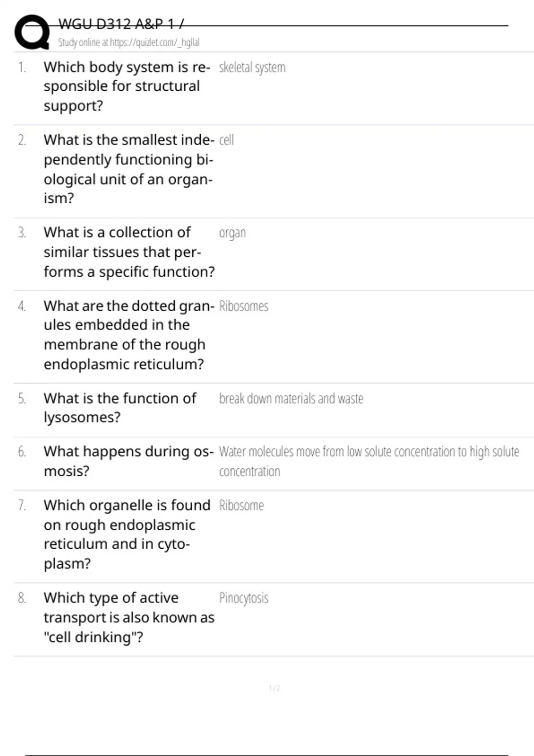
Task: Open the quizlet.com study link
Action: pos(129,43)
